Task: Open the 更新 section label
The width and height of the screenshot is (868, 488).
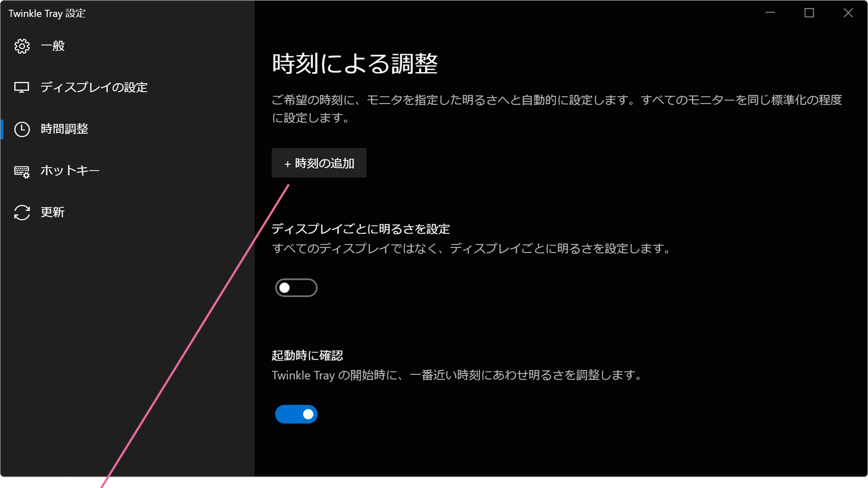Action: 53,212
